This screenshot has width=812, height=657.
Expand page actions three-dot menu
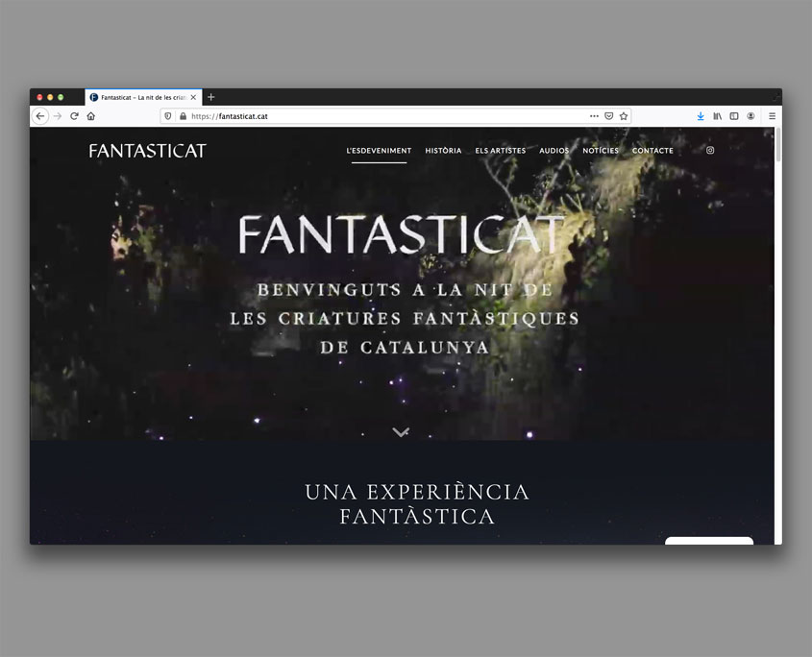[594, 116]
